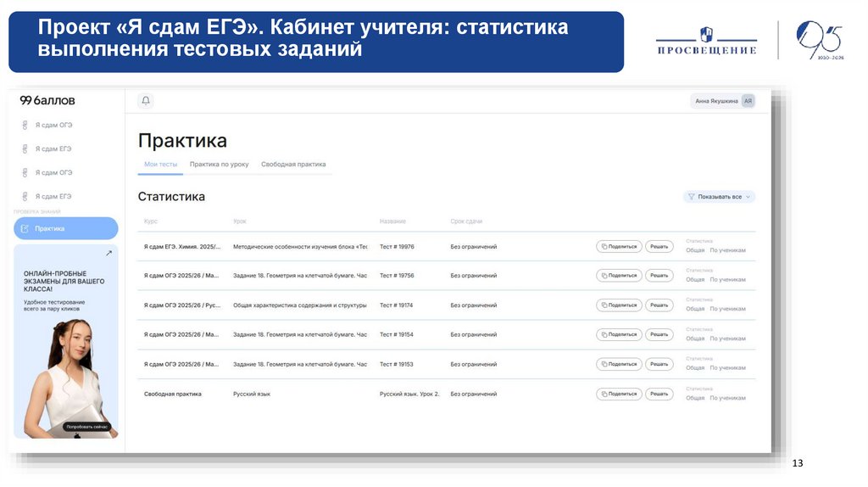Screen dimensions: 868x487
Task: Click the Практика sidebar edit icon
Action: [25, 228]
